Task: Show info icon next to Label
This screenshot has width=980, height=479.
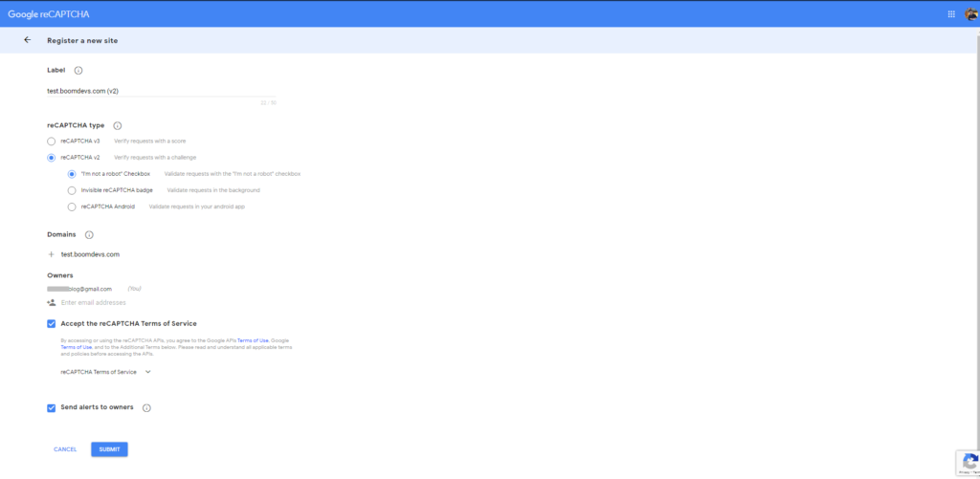Action: pos(78,71)
